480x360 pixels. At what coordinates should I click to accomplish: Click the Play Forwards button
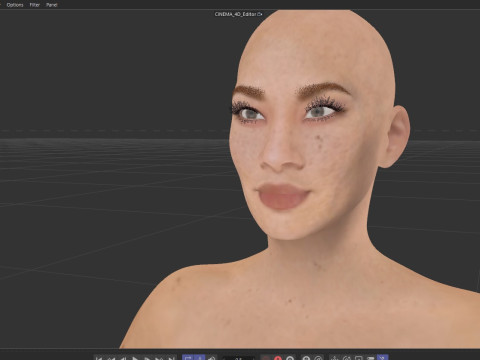tap(135, 358)
